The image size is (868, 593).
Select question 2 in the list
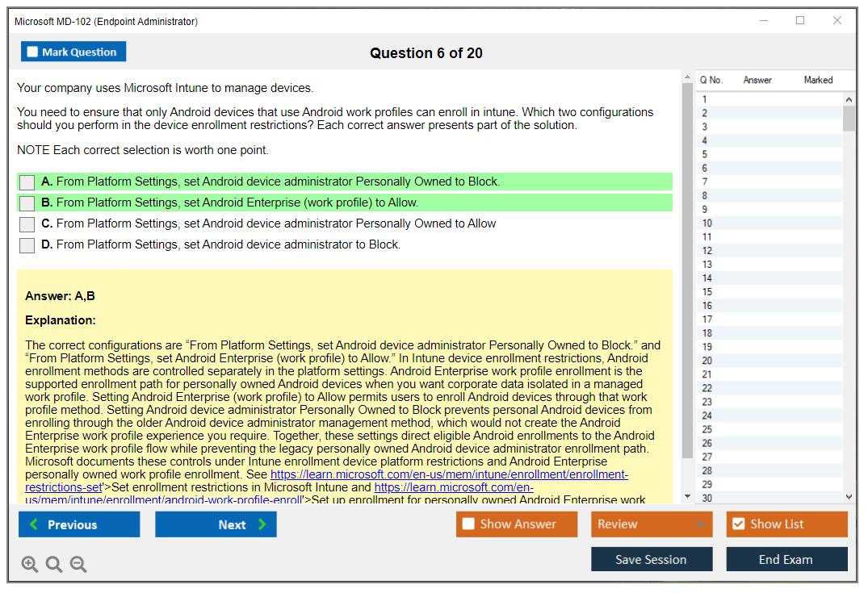click(x=769, y=113)
